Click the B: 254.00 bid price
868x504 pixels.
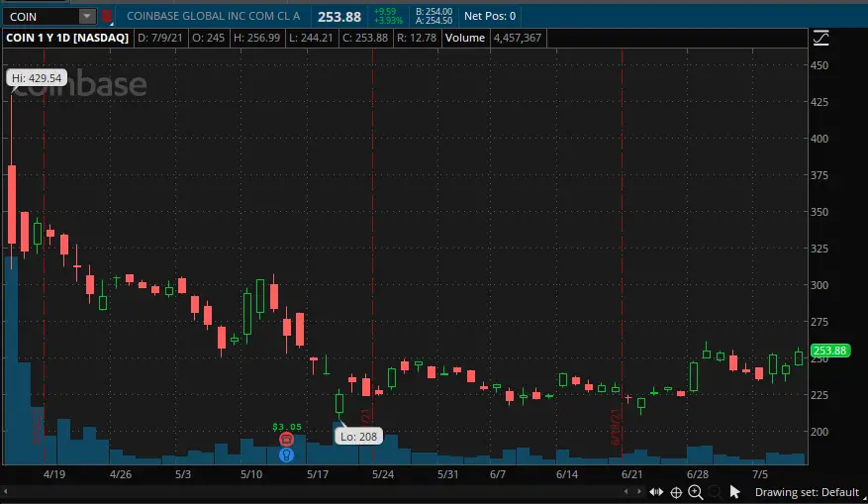pos(434,12)
